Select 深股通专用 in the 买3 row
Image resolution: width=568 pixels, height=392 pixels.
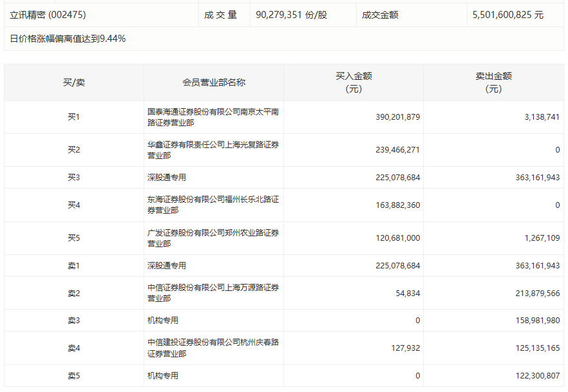[x=167, y=178]
